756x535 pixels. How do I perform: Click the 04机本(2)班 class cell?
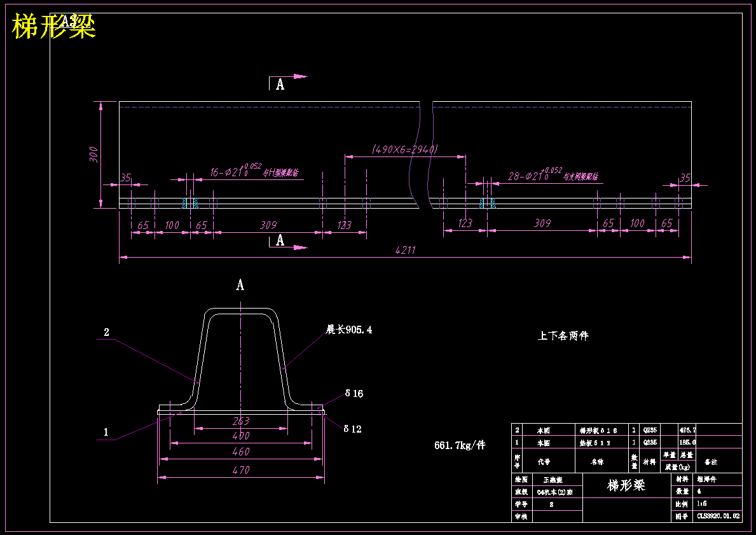pos(554,492)
